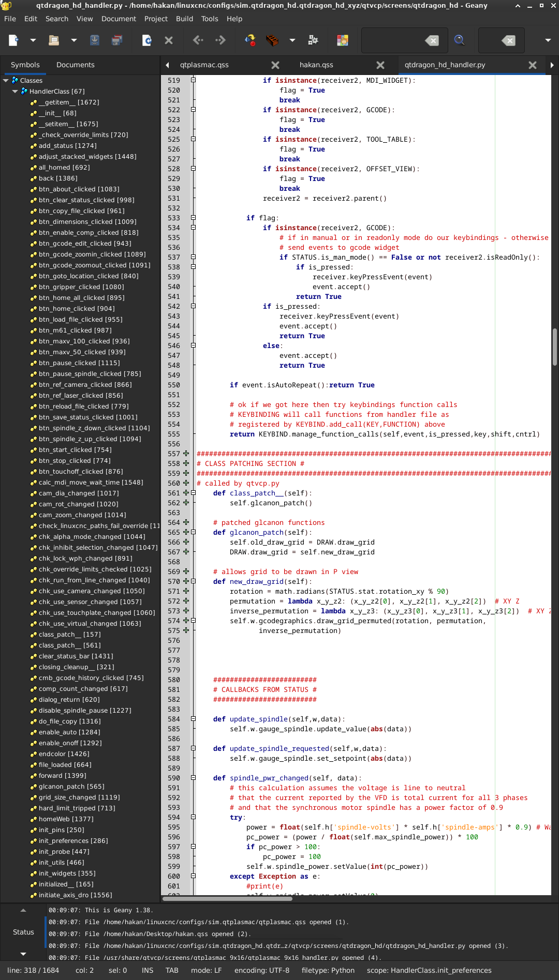Fold class_patch__ definition at line 561
The width and height of the screenshot is (559, 980).
pos(193,493)
